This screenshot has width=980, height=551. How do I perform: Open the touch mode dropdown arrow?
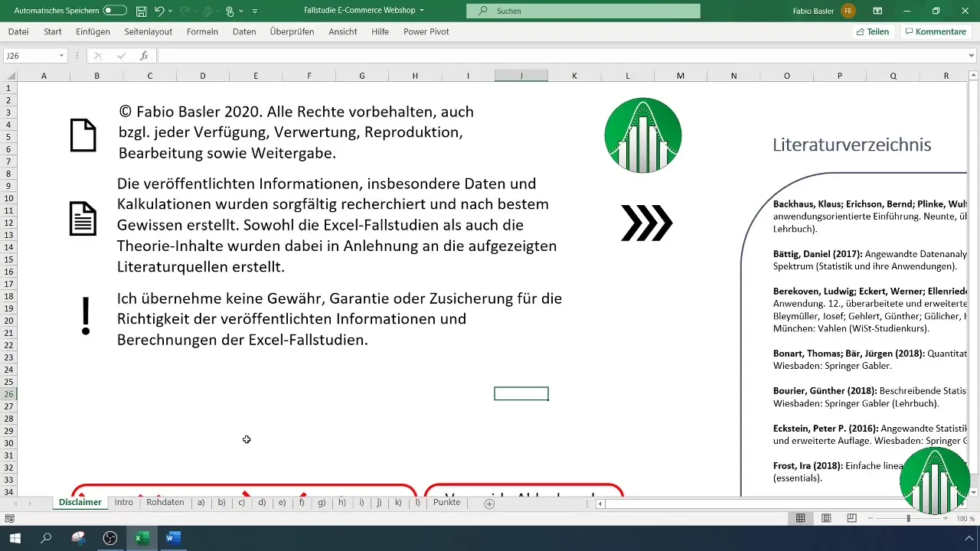[241, 11]
